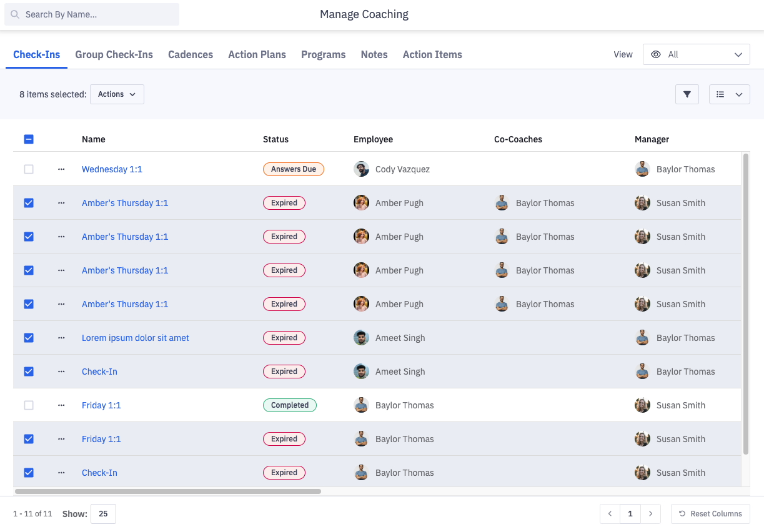764x532 pixels.
Task: Open row options for Wednesday 1:1
Action: (61, 169)
